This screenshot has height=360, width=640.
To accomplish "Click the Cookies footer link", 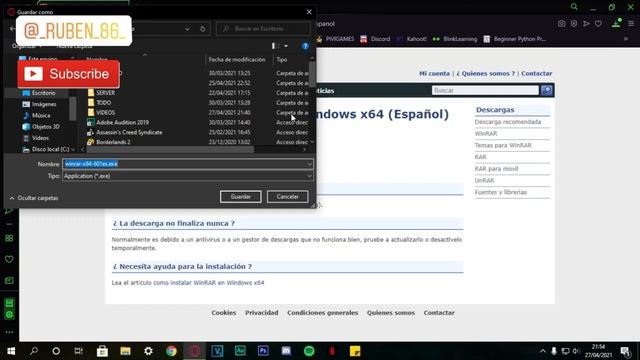I will pos(224,313).
